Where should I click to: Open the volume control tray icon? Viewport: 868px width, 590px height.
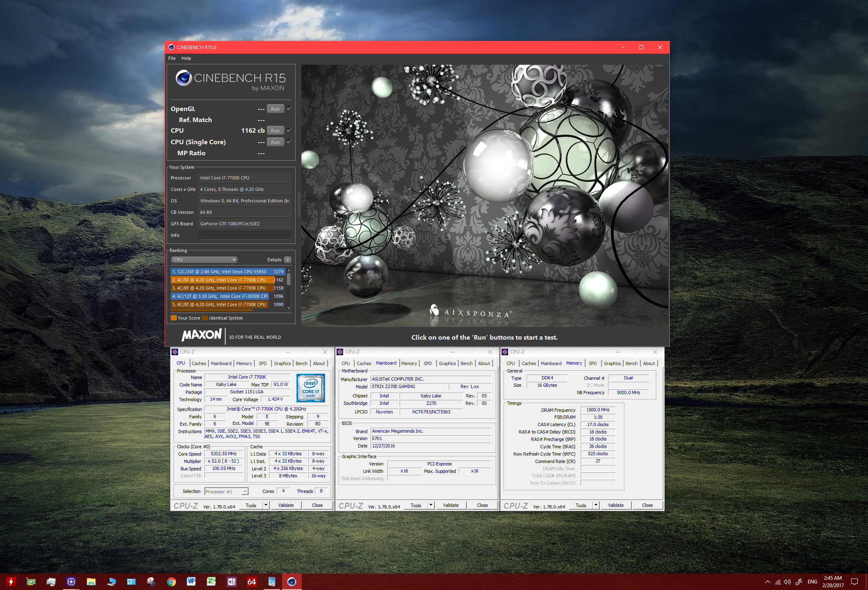787,582
